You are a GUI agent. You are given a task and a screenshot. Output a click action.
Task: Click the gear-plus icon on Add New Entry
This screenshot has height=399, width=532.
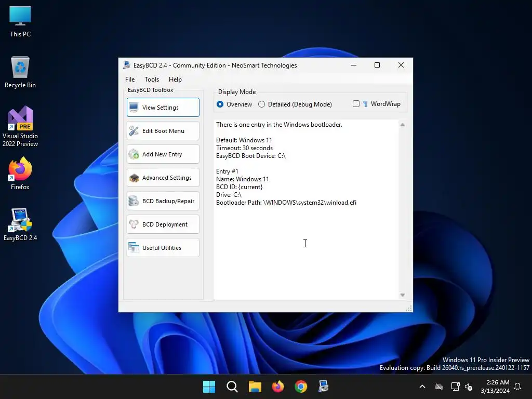click(x=134, y=154)
